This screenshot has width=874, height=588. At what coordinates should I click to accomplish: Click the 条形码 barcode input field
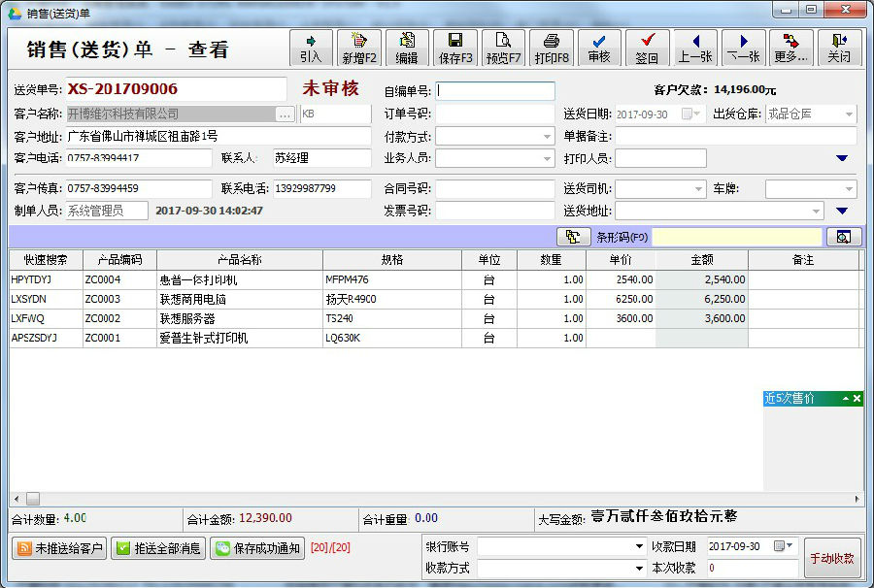coord(737,237)
